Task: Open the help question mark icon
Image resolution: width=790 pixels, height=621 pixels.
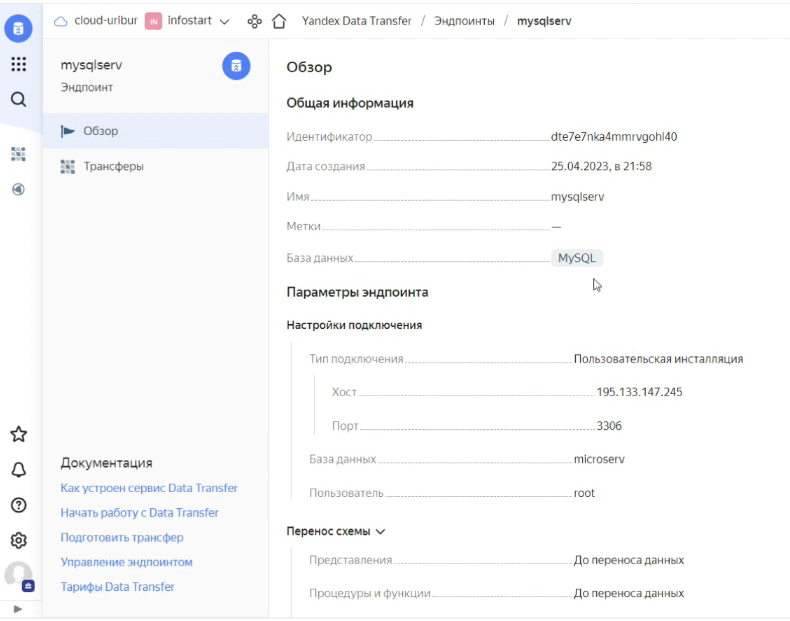Action: pyautogui.click(x=19, y=505)
